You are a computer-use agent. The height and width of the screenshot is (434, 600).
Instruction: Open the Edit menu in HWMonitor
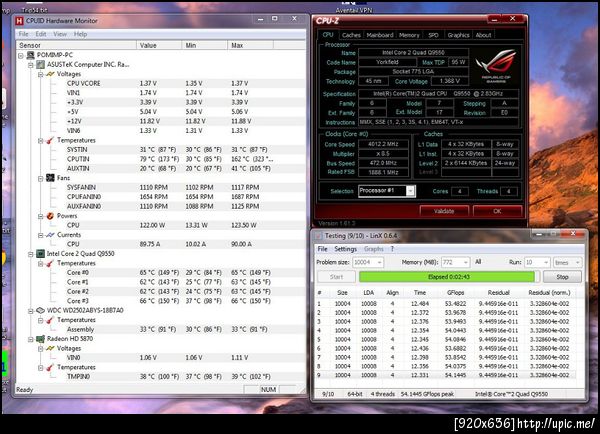click(41, 34)
